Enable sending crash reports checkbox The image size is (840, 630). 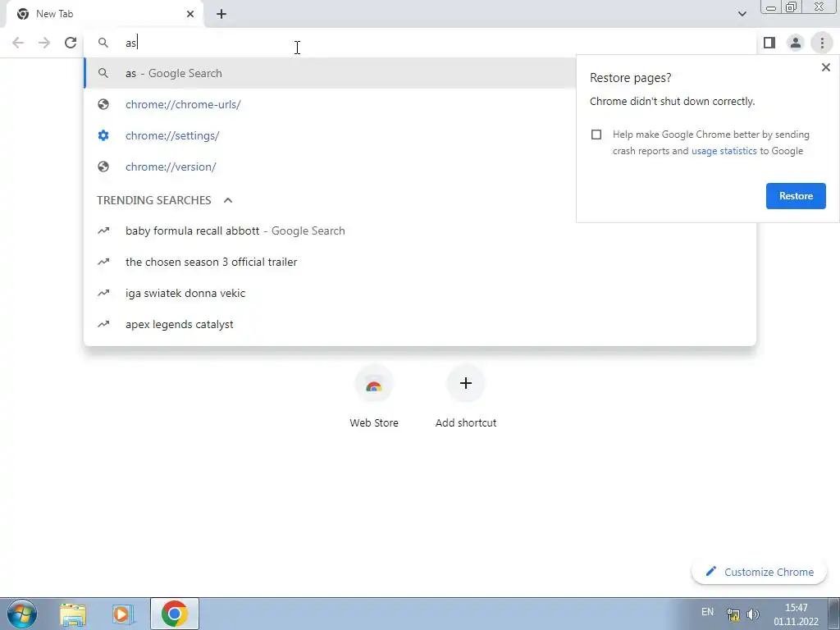pos(596,135)
